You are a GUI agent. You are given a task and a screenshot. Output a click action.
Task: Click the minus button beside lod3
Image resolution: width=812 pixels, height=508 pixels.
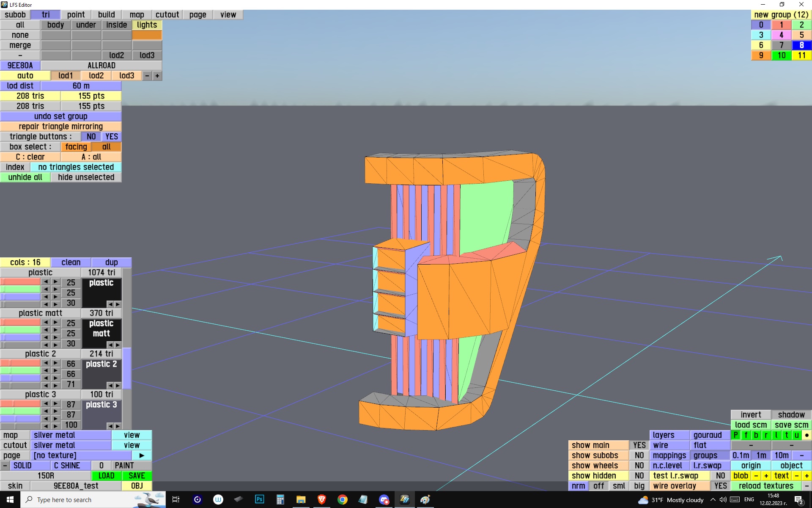pyautogui.click(x=147, y=76)
